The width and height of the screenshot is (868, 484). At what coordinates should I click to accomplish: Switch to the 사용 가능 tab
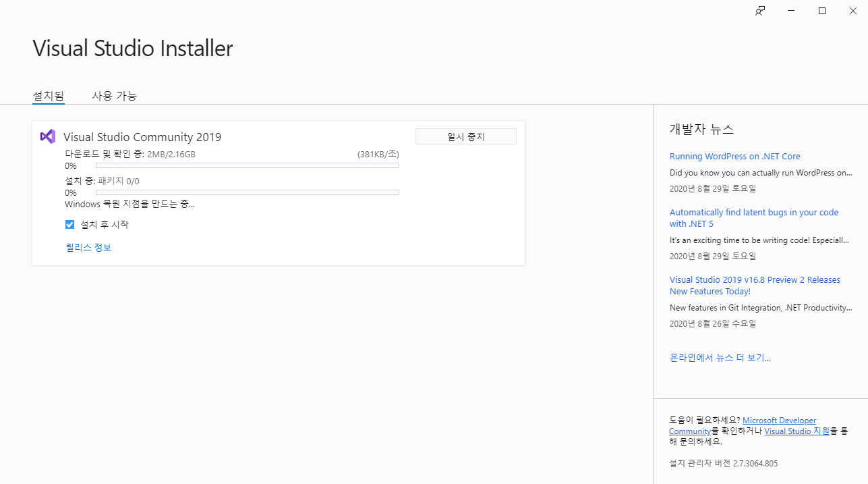115,96
